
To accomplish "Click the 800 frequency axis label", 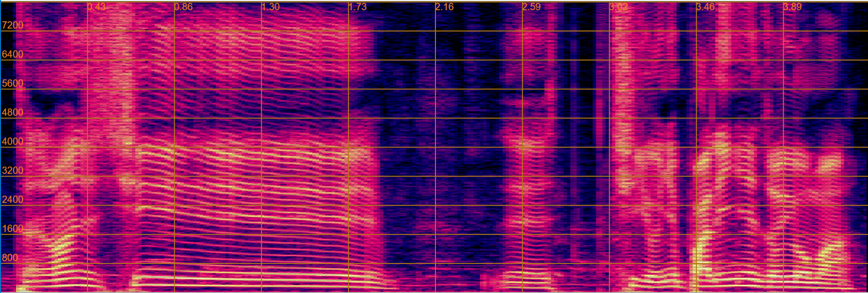I will pos(10,258).
